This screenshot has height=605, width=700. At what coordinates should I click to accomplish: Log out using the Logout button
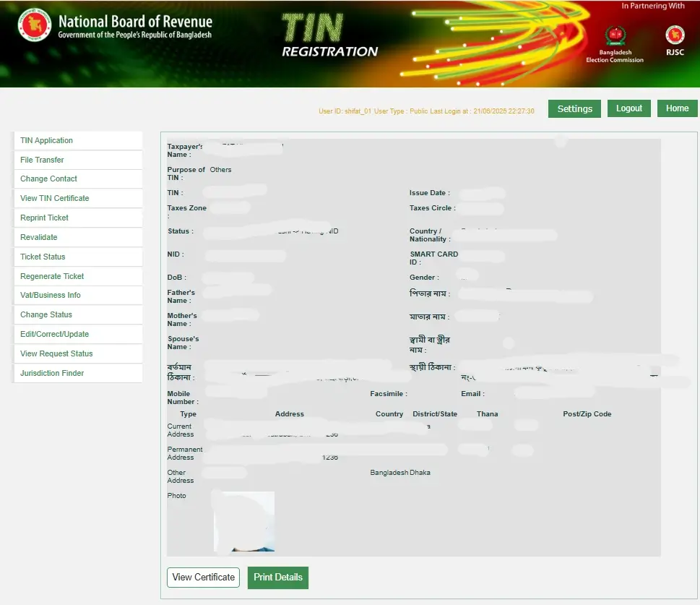[628, 108]
